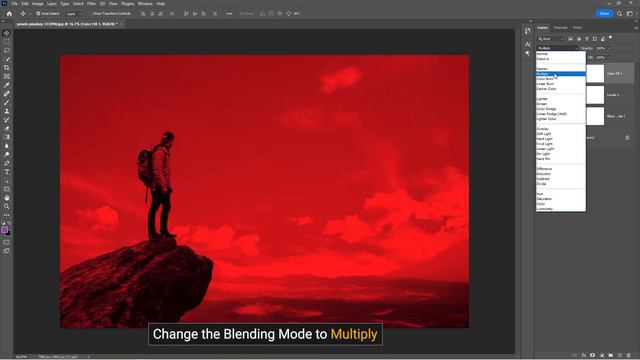The height and width of the screenshot is (360, 640).
Task: Select the Eraser tool
Action: coord(7,129)
